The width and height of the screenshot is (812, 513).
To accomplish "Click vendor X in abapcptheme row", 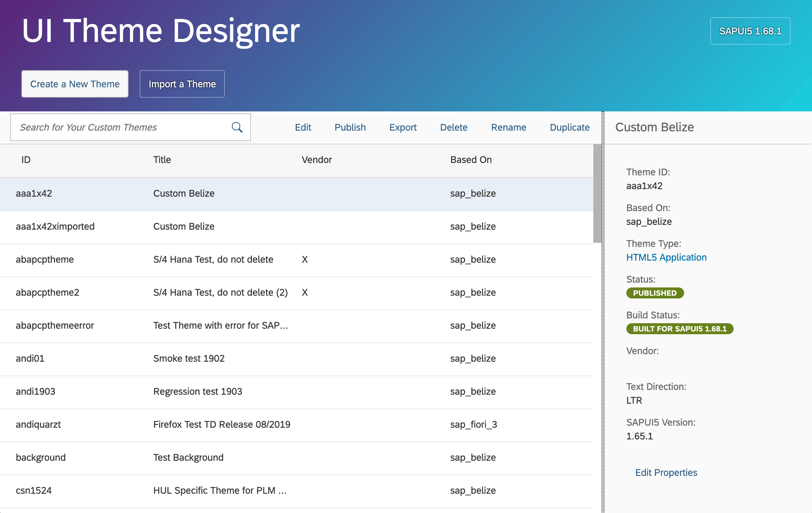I will point(305,259).
